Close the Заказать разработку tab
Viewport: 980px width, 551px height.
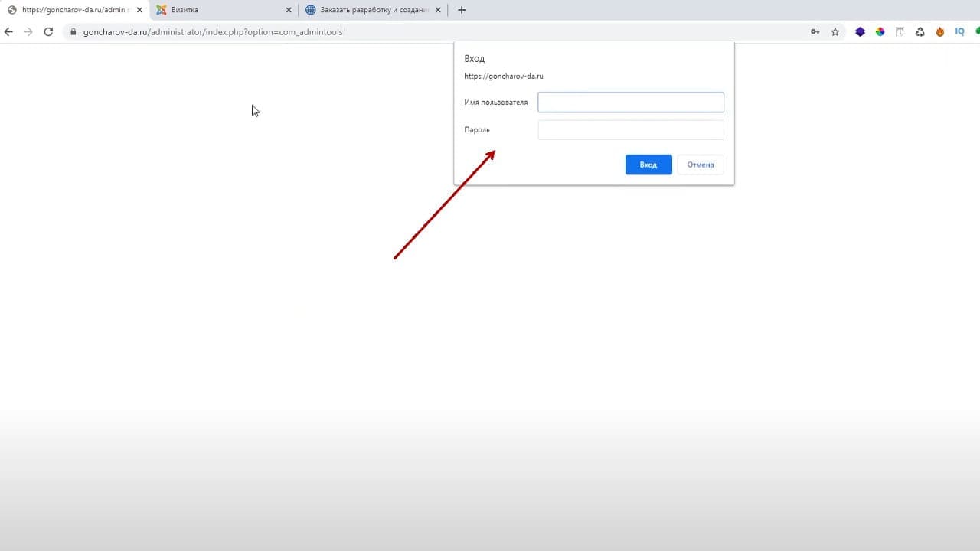tap(438, 10)
